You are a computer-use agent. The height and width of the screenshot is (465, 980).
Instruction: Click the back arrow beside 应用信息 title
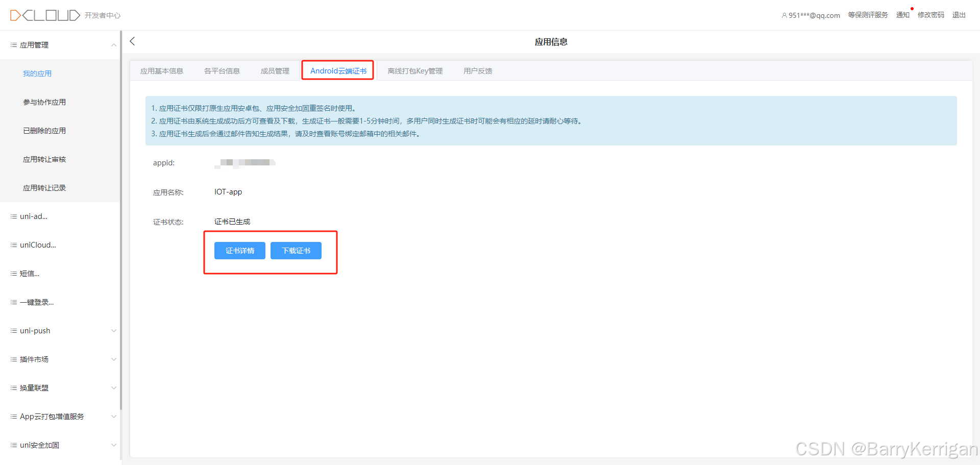tap(132, 41)
